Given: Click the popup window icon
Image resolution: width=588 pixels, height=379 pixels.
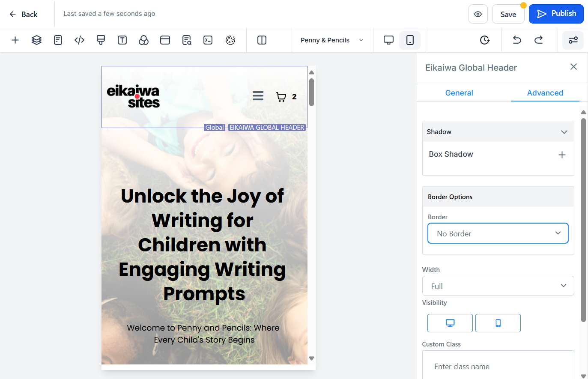Looking at the screenshot, I should [x=165, y=40].
